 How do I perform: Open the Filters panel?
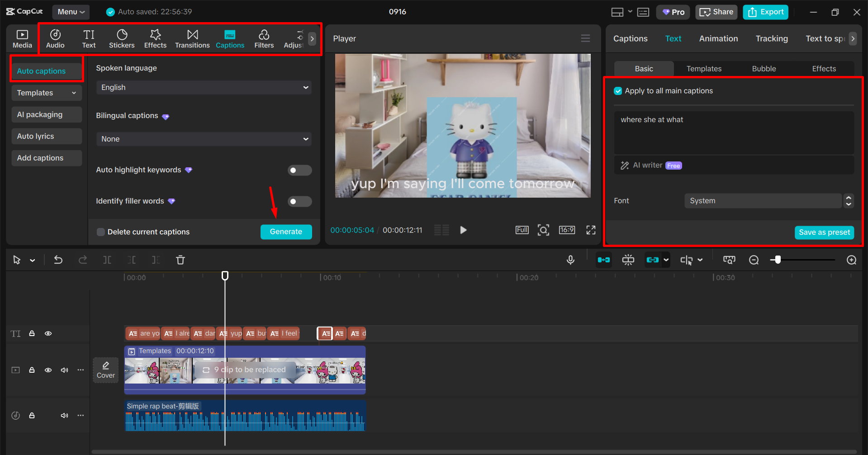click(264, 39)
